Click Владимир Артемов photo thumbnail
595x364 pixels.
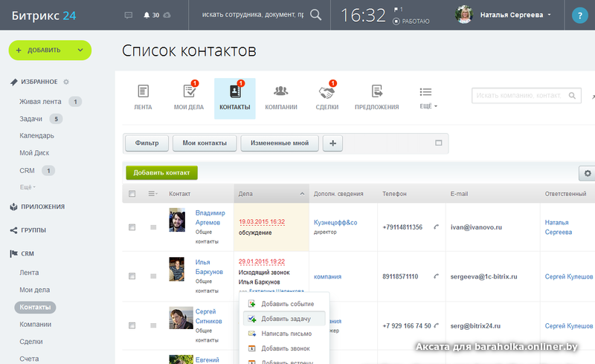point(177,220)
